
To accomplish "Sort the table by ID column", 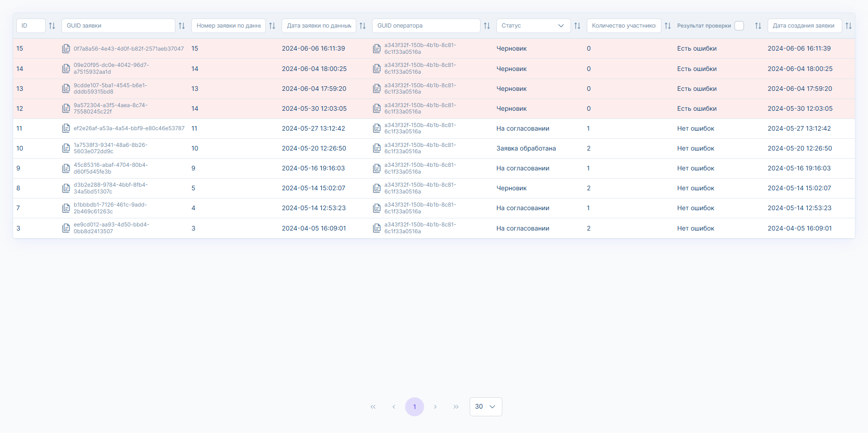I will pos(52,26).
